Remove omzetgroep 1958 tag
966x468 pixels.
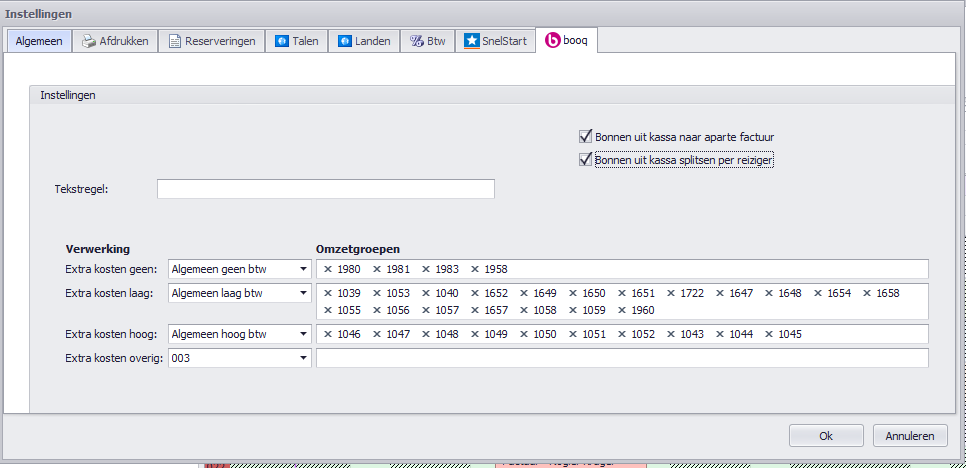click(475, 269)
